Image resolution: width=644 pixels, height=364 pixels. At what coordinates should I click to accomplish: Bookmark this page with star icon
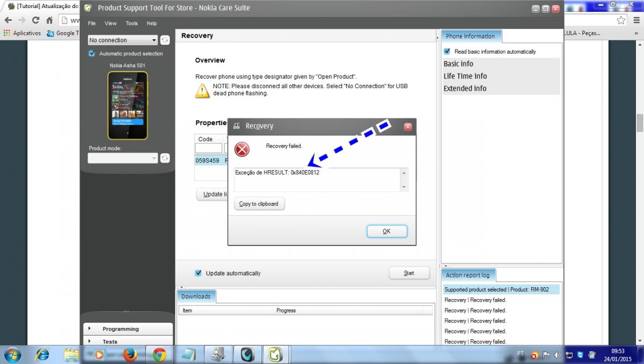[x=621, y=20]
